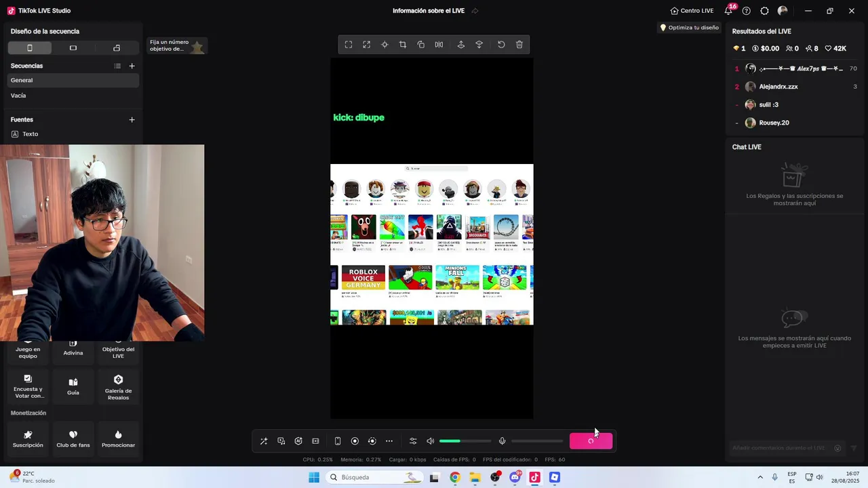Screen dimensions: 868x488
Task: Open the Promocionar option
Action: (118, 439)
